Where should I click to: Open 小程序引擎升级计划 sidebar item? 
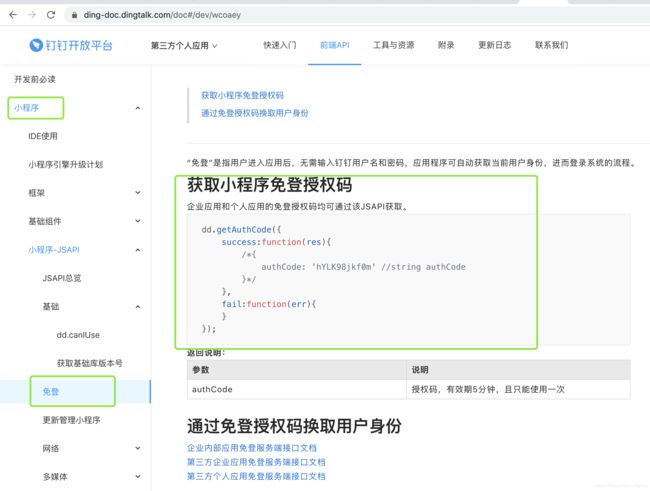[65, 164]
